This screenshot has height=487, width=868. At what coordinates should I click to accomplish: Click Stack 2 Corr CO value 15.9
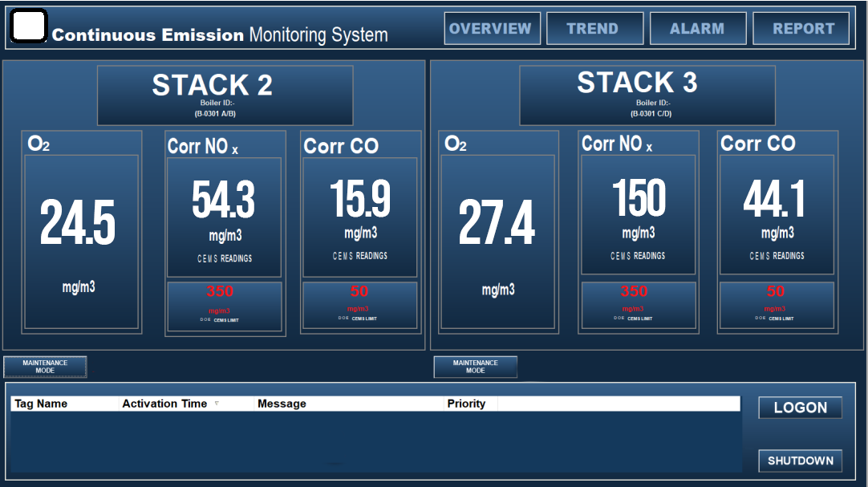[x=360, y=199]
